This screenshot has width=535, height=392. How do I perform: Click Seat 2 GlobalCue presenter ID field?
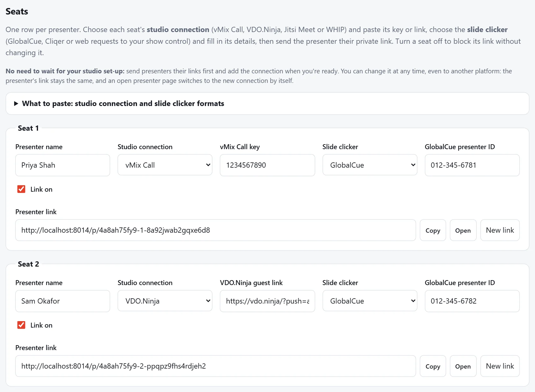point(472,301)
